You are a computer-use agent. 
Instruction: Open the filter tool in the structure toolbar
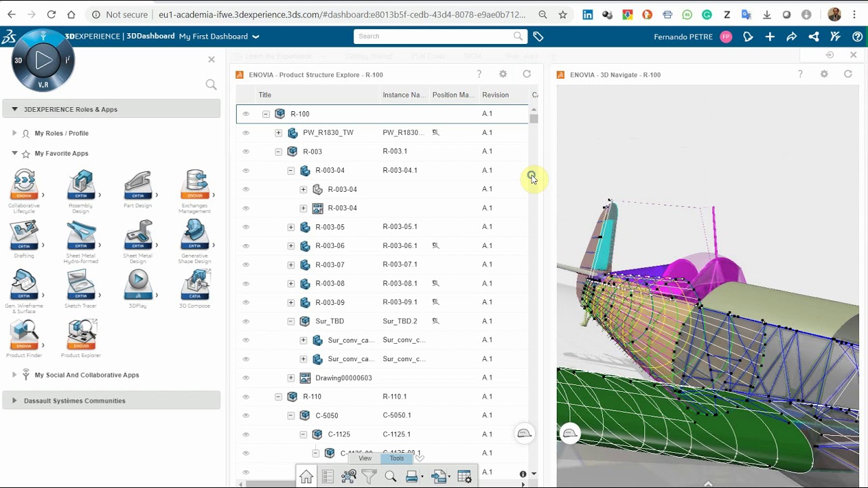369,476
